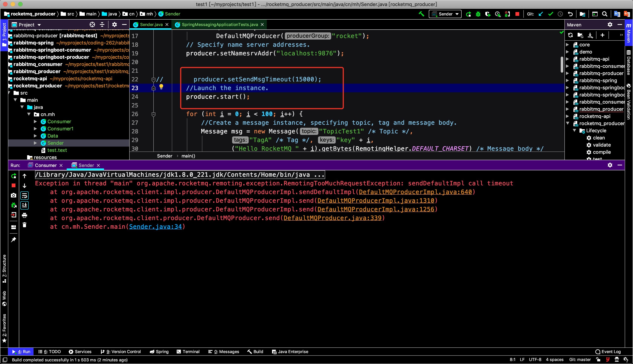The height and width of the screenshot is (364, 633).
Task: Open Maven panel settings gear
Action: tap(610, 24)
